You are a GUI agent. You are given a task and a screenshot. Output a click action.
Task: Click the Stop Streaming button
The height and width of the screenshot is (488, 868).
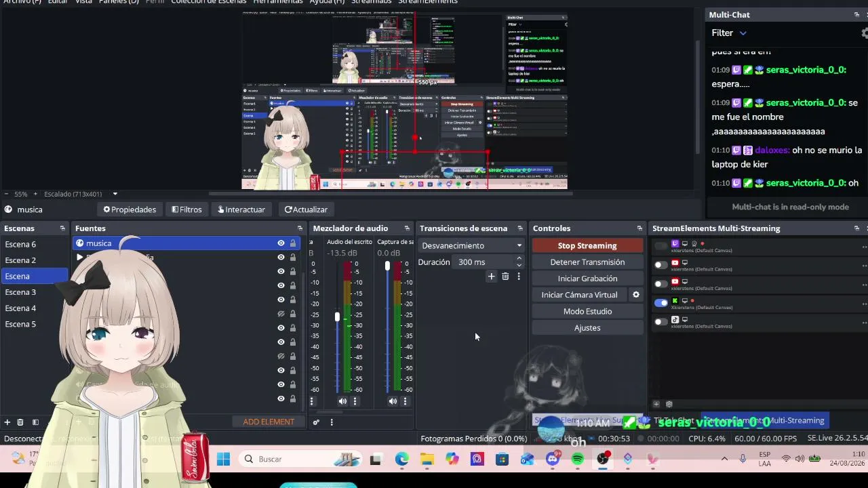click(x=587, y=245)
